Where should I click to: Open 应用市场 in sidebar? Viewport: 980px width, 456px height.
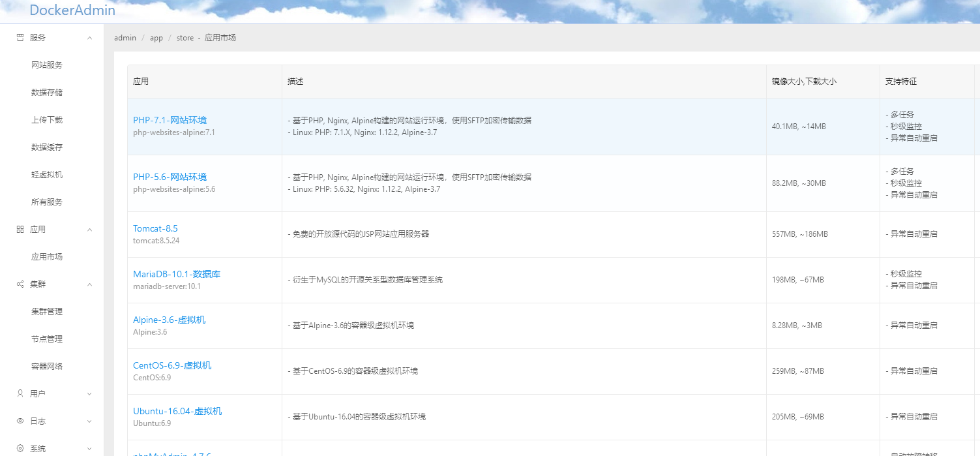[x=47, y=257]
